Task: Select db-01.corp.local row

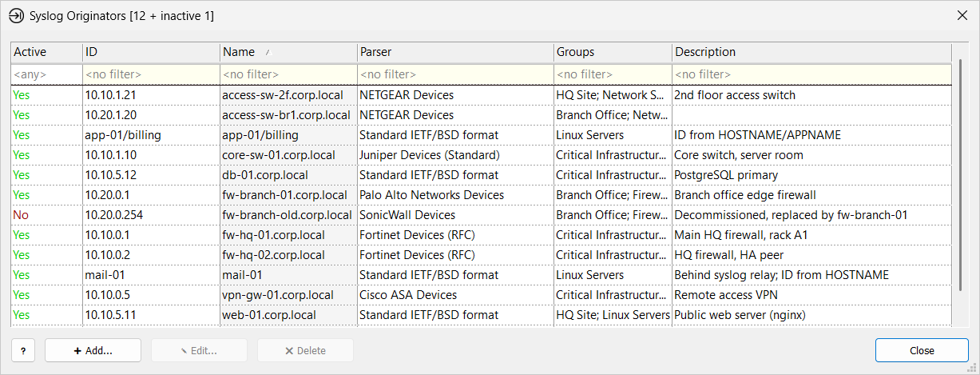Action: pyautogui.click(x=481, y=175)
